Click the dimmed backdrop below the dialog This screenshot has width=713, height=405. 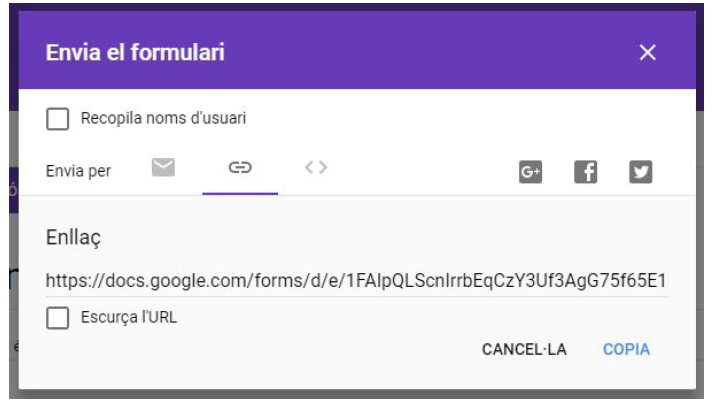click(x=356, y=397)
